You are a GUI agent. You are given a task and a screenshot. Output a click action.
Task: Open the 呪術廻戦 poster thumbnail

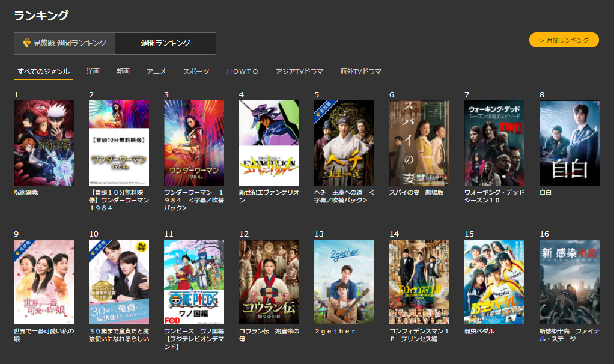(x=44, y=143)
